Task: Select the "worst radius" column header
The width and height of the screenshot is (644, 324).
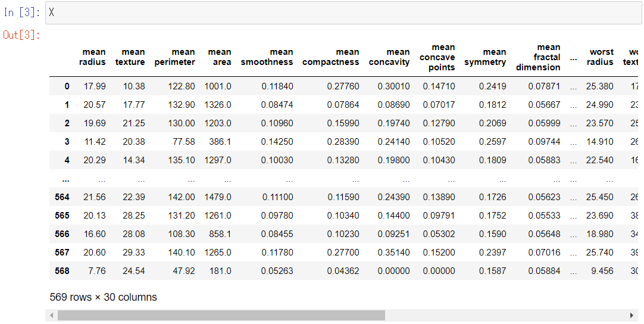Action: tap(600, 57)
